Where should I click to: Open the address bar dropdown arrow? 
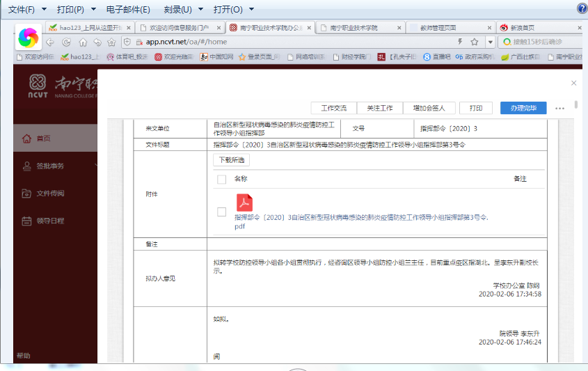pos(490,42)
